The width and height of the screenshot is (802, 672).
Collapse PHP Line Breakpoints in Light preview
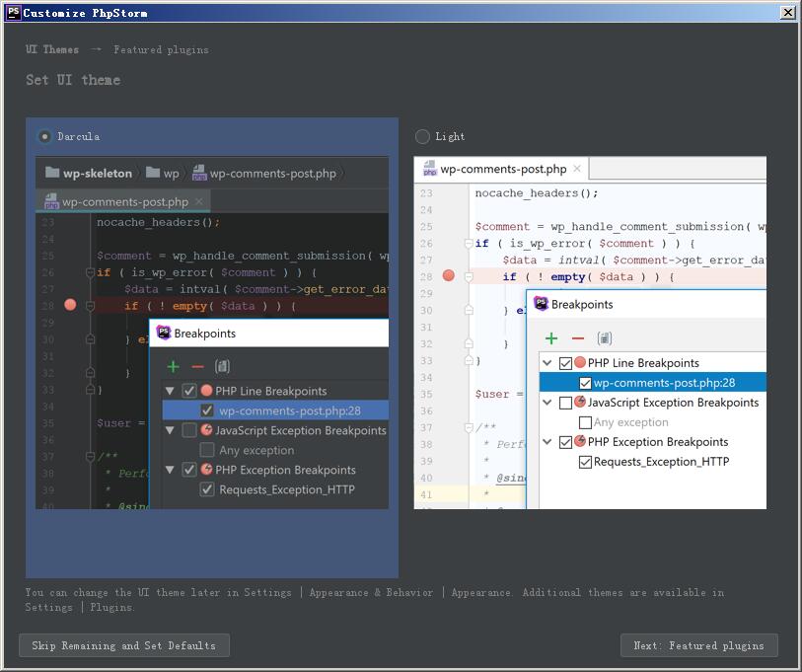pos(547,363)
